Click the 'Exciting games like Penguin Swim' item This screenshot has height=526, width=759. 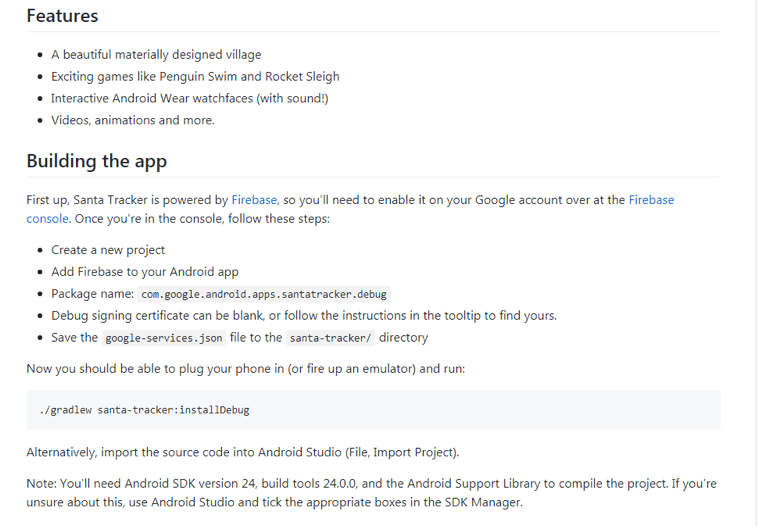(x=195, y=76)
